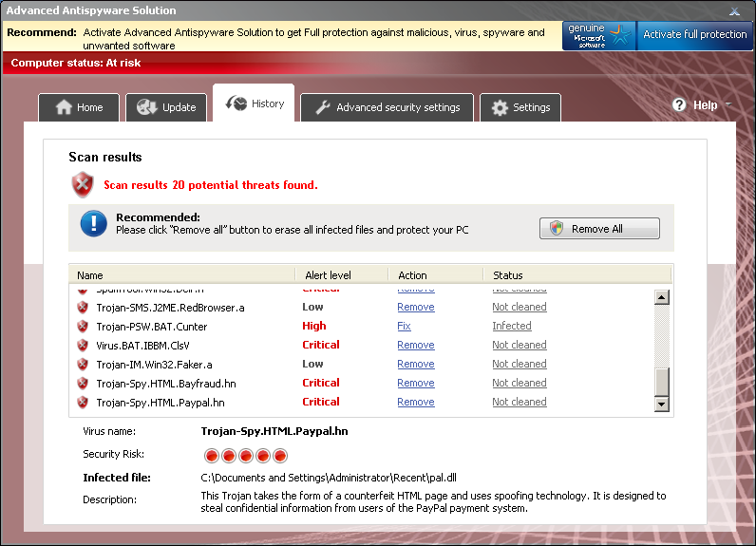Screen dimensions: 756x546
Task: Click the clock icon on History tab
Action: coord(236,104)
